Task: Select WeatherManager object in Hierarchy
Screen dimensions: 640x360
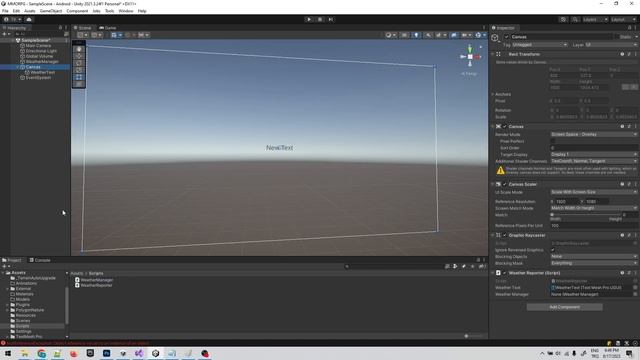Action: [x=42, y=62]
